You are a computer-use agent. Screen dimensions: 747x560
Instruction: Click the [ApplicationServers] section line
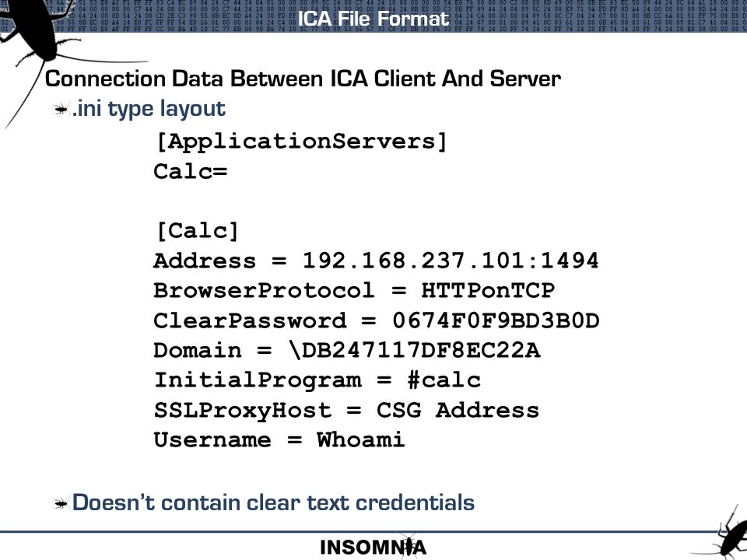click(301, 142)
